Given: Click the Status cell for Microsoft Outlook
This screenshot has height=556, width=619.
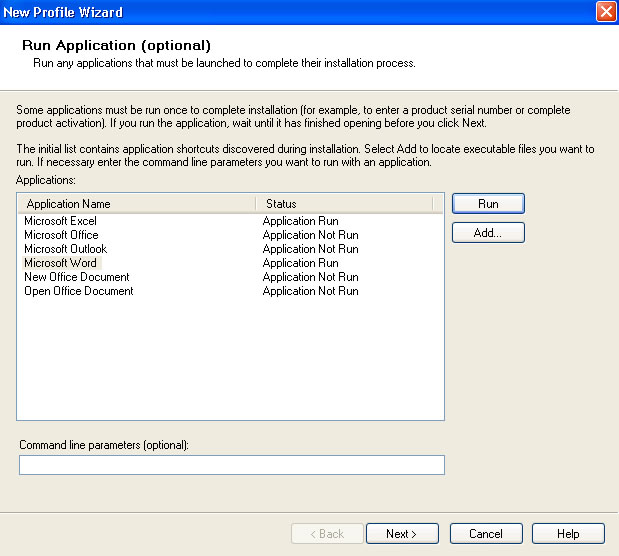Looking at the screenshot, I should pyautogui.click(x=310, y=249).
